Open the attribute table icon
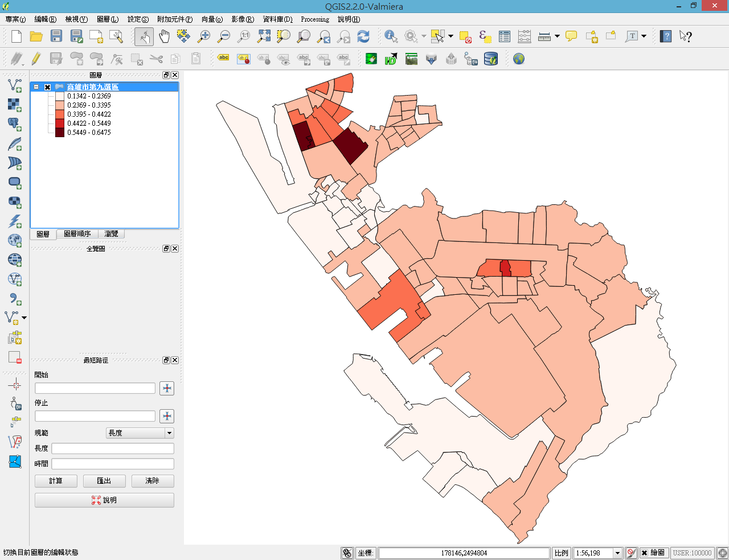The image size is (729, 560). 505,36
